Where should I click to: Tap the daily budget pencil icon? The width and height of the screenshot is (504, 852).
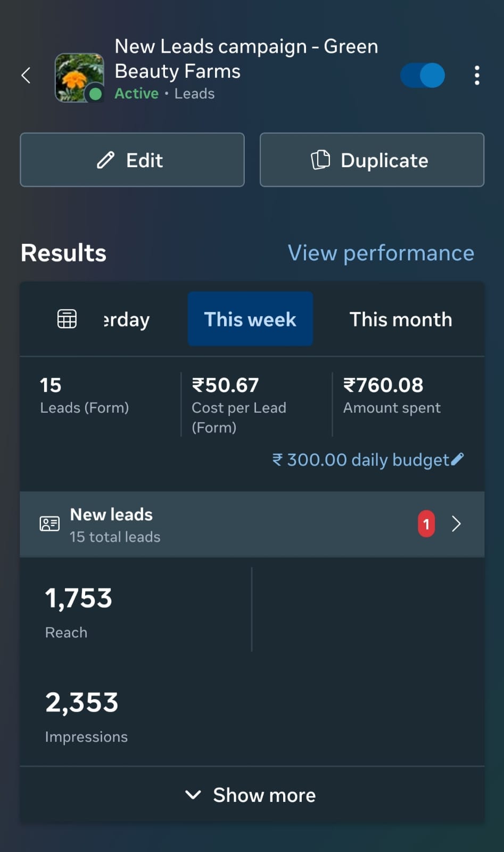tap(458, 459)
